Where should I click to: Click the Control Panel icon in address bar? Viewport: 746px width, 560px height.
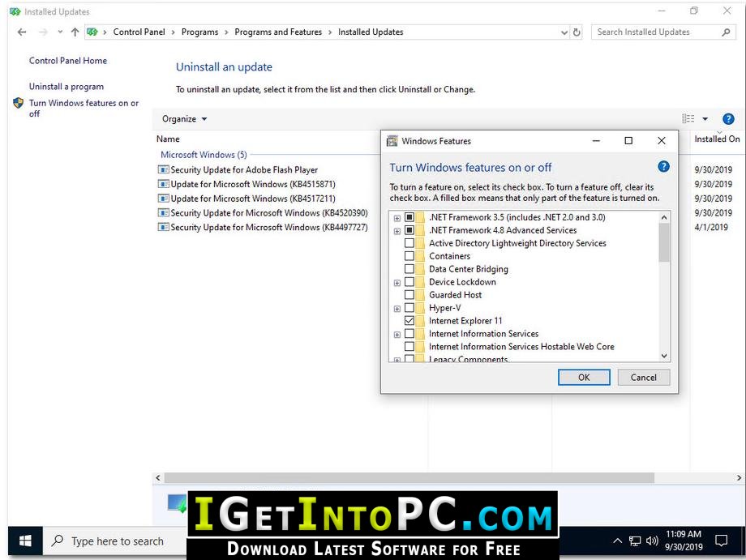92,32
